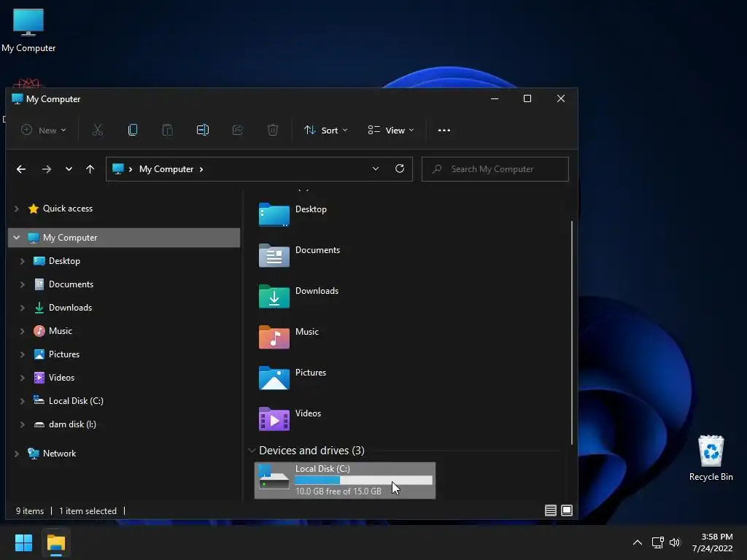This screenshot has width=747, height=560.
Task: Select Downloads in navigation pane
Action: (71, 308)
